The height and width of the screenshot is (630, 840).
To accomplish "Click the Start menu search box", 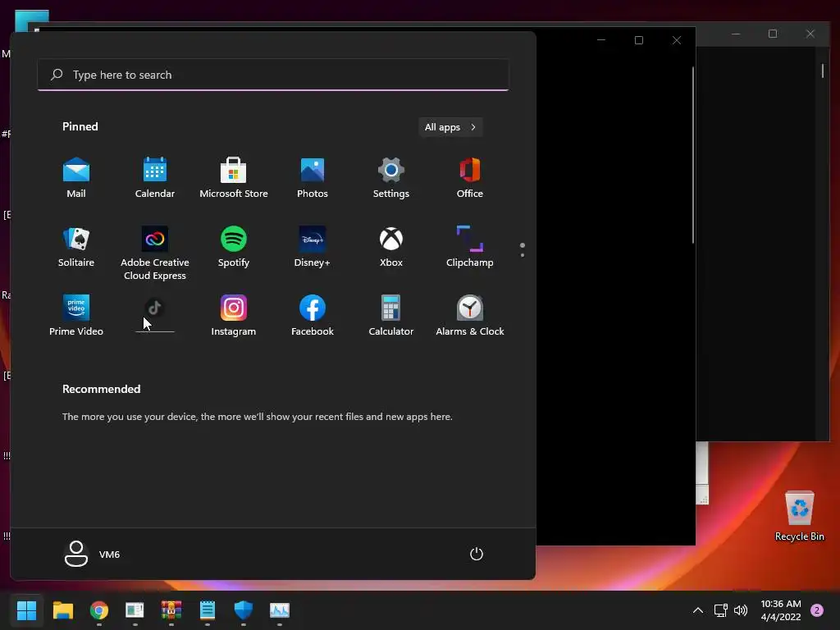I will click(273, 75).
